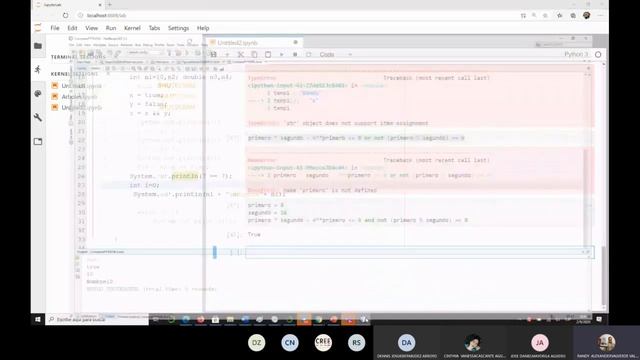This screenshot has width=640, height=360.
Task: Select Randy's participant photo tile
Action: tap(607, 343)
